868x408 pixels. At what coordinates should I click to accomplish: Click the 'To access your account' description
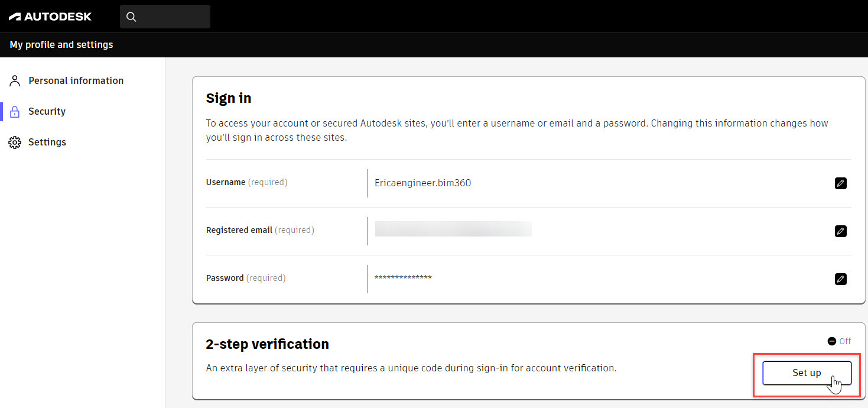[517, 130]
